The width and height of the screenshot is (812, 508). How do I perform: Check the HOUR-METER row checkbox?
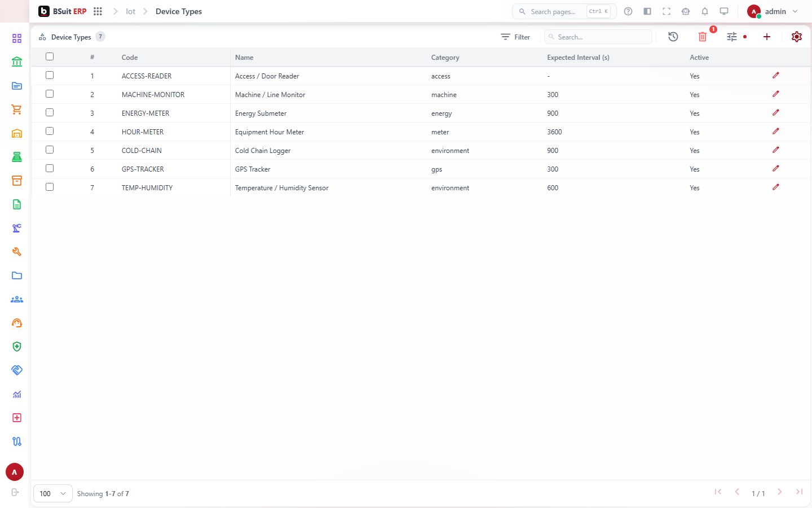click(50, 131)
